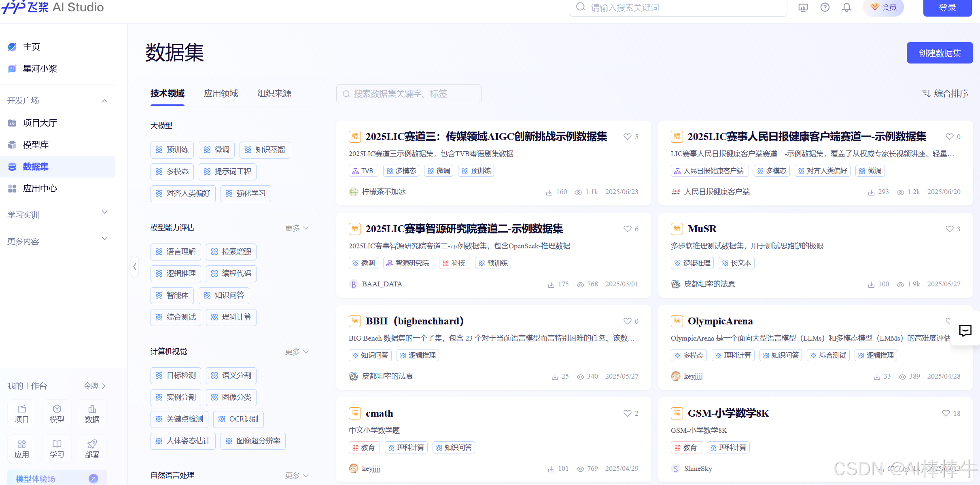Image resolution: width=980 pixels, height=485 pixels.
Task: Click the 综合排序 sort icon
Action: click(927, 93)
